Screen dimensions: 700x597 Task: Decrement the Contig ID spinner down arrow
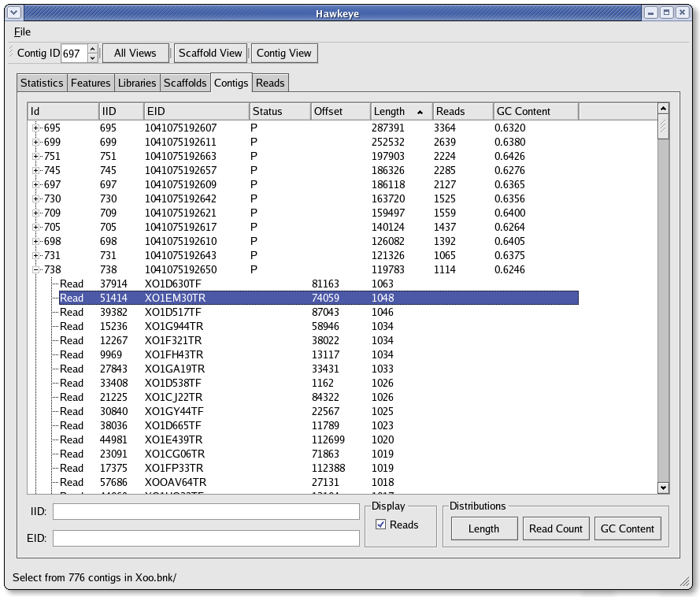(92, 57)
